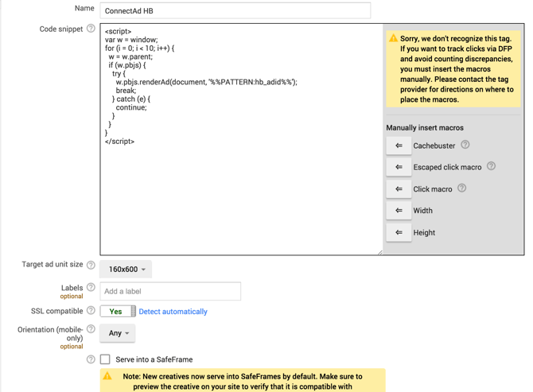Insert the Escaped click macro arrow button
533x392 pixels.
pyautogui.click(x=399, y=167)
